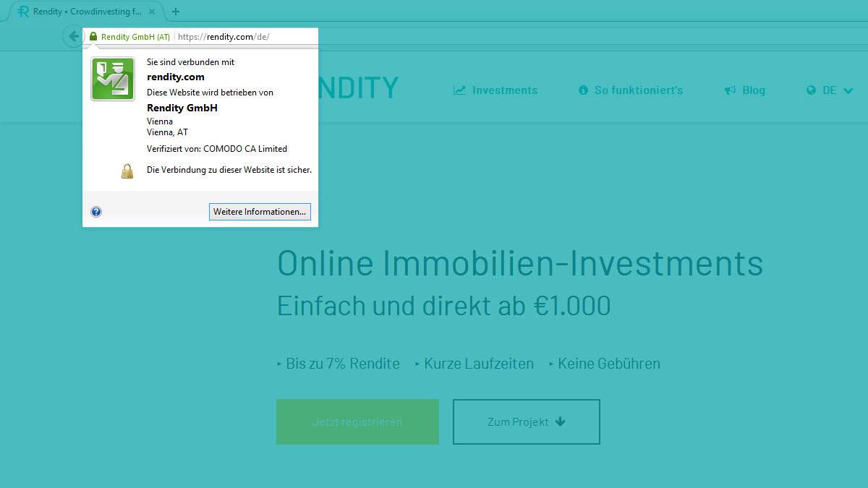The image size is (868, 488).
Task: Click the Zum Projekt button
Action: [x=526, y=421]
